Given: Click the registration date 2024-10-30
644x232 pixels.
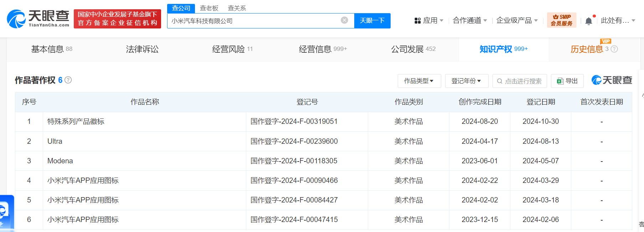Looking at the screenshot, I should coord(541,122).
